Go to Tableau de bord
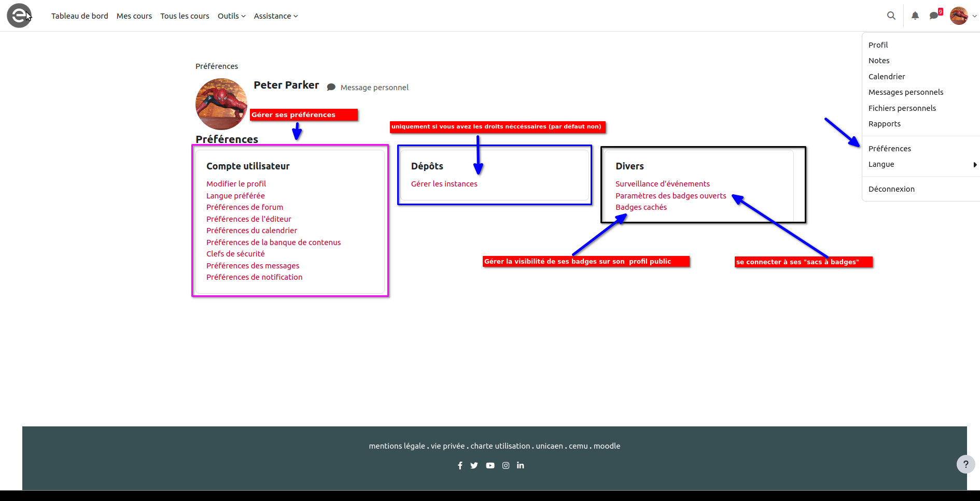Screen dimensions: 980x501 (x=79, y=16)
